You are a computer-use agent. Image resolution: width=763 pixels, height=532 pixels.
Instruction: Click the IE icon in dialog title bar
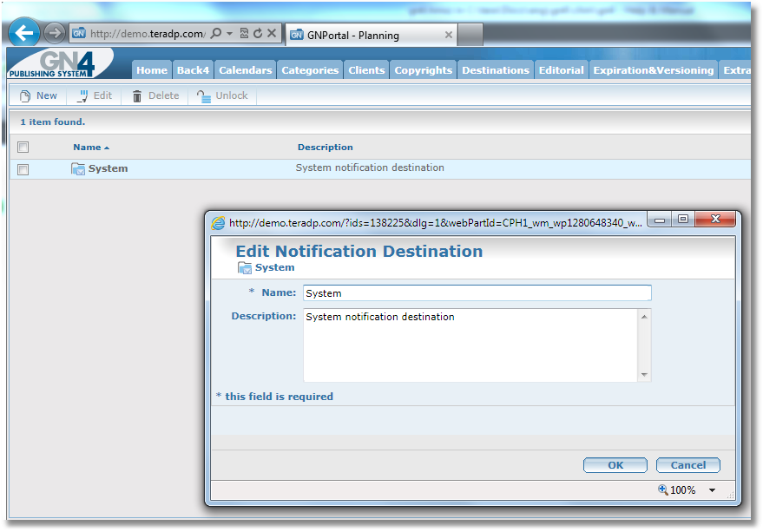coord(218,223)
